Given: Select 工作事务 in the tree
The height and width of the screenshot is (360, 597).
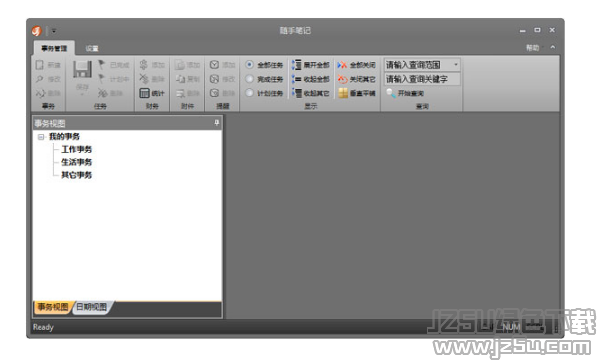Looking at the screenshot, I should coord(77,149).
